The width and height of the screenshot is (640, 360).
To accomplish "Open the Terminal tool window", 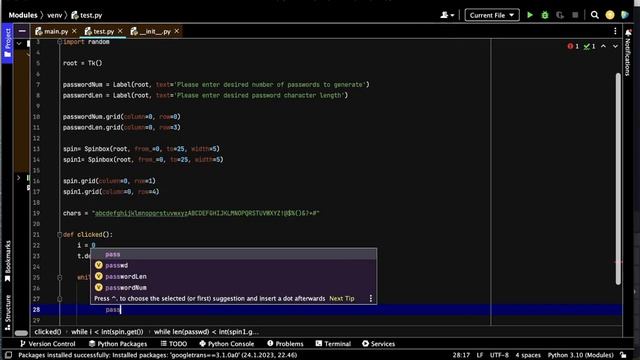I will (333, 344).
